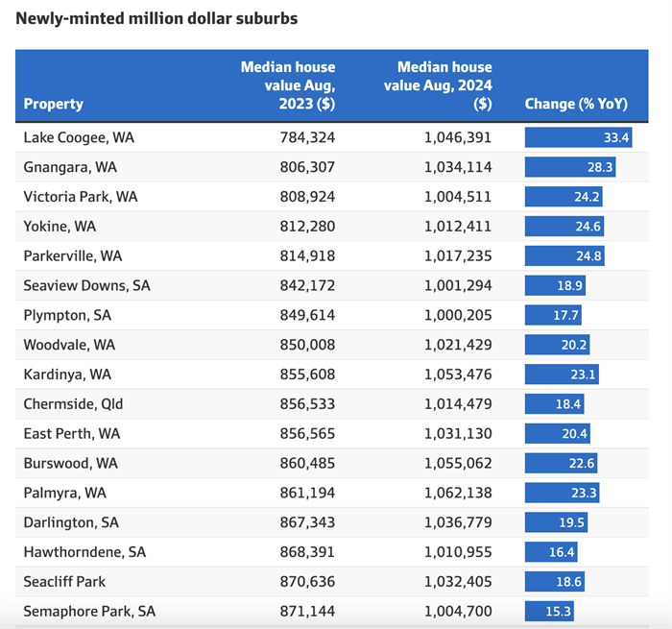Screen dimensions: 672x629
Task: Click the 18.9 change bar
Action: (555, 285)
